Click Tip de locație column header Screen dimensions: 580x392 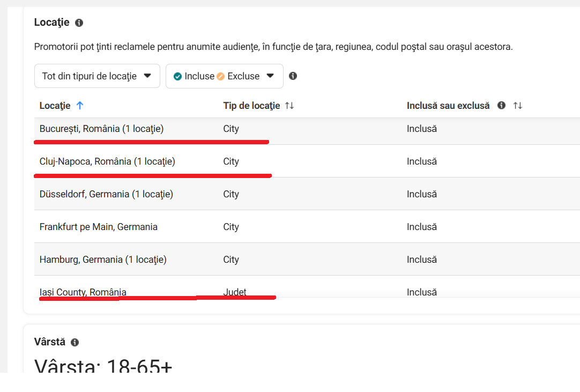[251, 106]
